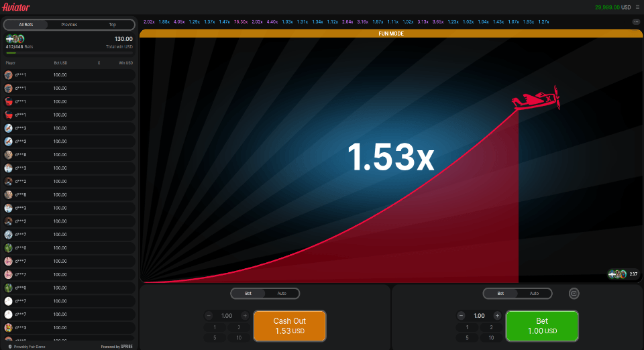Decrease left bet amount with minus icon
The height and width of the screenshot is (350, 644).
pyautogui.click(x=209, y=316)
